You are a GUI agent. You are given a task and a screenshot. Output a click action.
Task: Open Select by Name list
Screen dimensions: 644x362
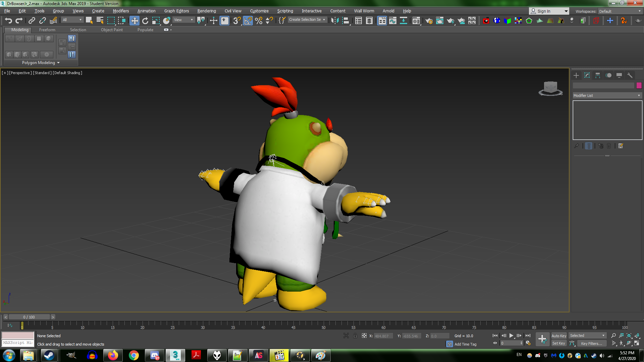[x=100, y=21]
